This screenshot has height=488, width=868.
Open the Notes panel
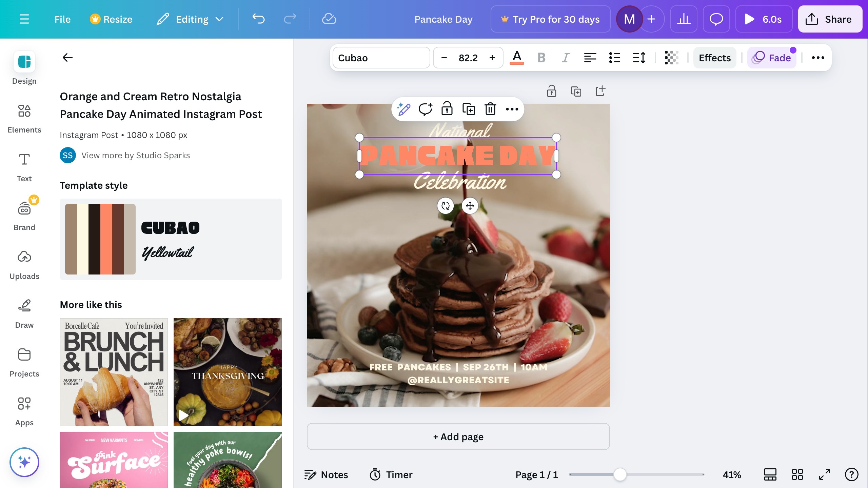point(326,475)
